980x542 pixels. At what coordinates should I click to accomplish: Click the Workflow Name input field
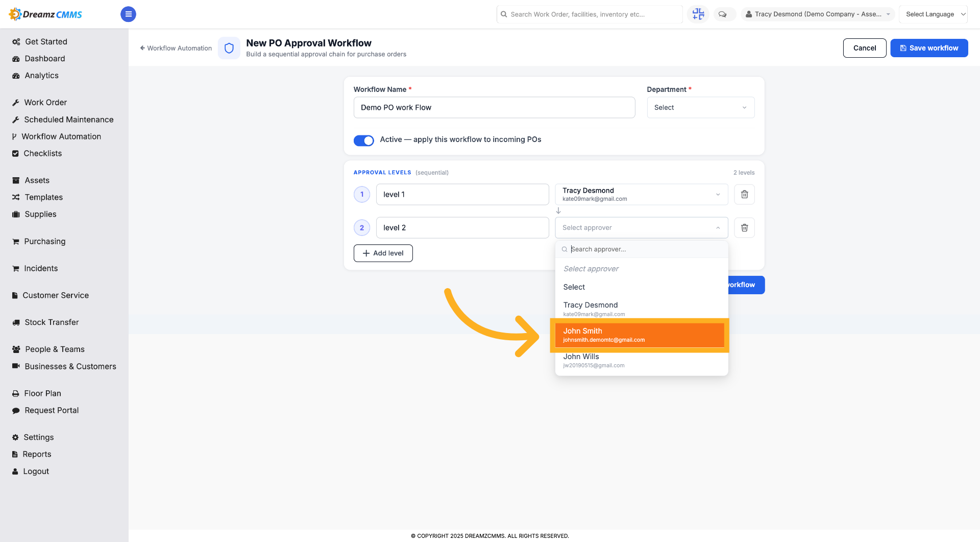click(494, 108)
